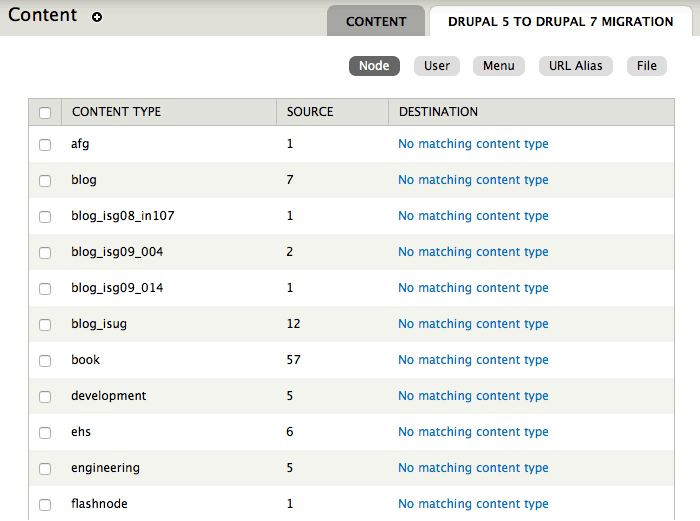Open Drupal 5 to Drupal 7 Migration tab
Viewport: 700px width, 521px height.
click(560, 21)
